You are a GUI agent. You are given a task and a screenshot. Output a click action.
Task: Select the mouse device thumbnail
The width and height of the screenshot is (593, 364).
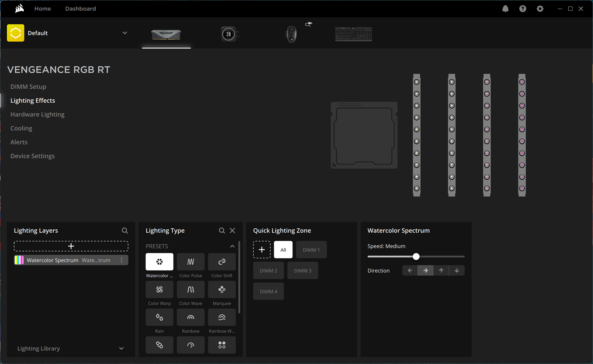click(x=291, y=34)
